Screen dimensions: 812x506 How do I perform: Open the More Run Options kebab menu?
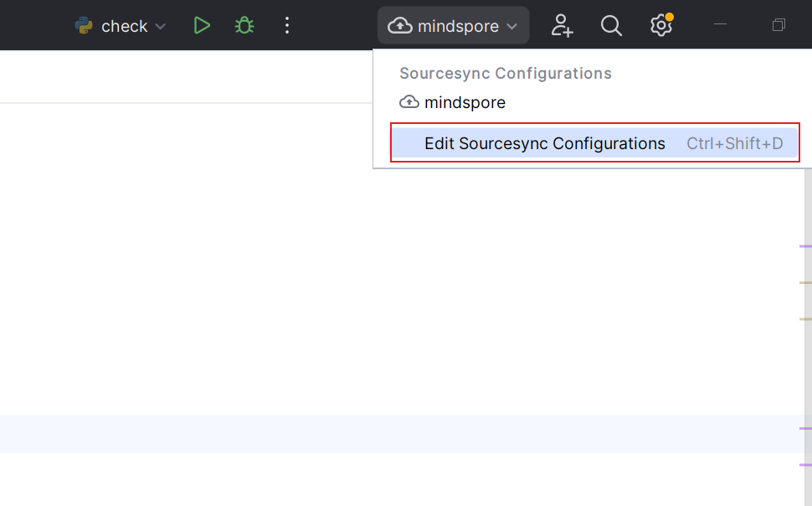click(x=287, y=25)
